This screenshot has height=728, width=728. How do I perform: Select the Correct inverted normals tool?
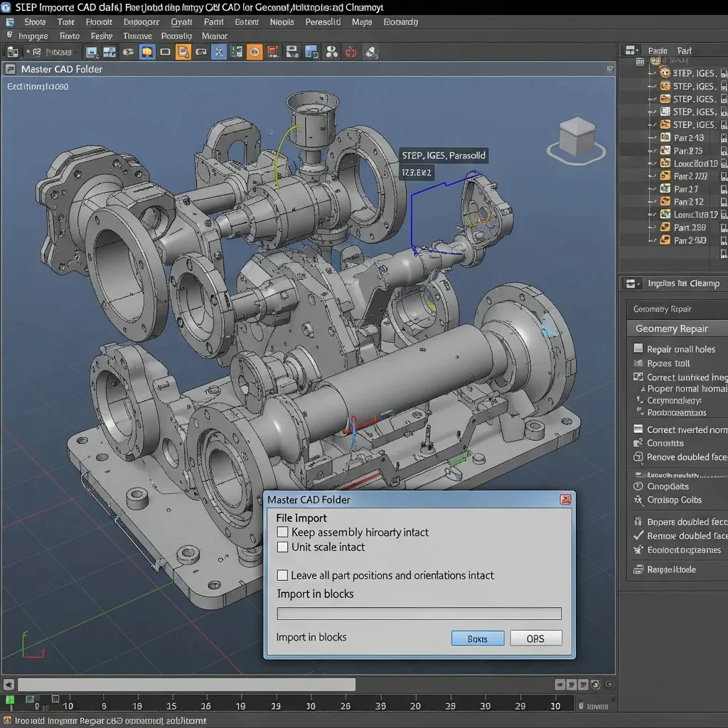click(x=684, y=429)
